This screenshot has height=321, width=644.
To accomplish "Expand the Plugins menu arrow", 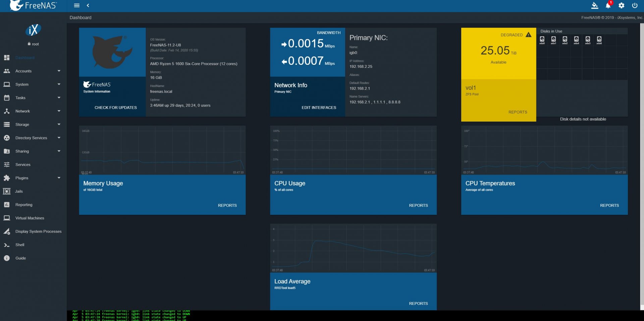I will pos(59,178).
